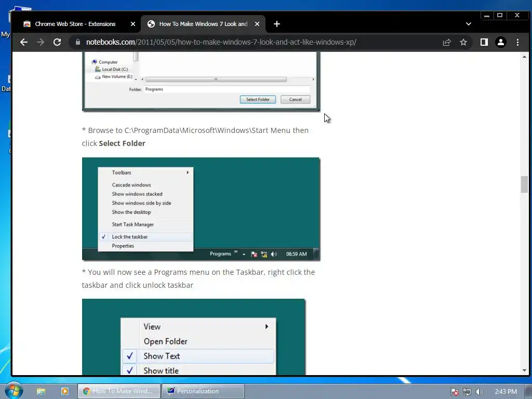Open Windows Explorer from taskbar
This screenshot has width=532, height=399.
click(x=41, y=391)
